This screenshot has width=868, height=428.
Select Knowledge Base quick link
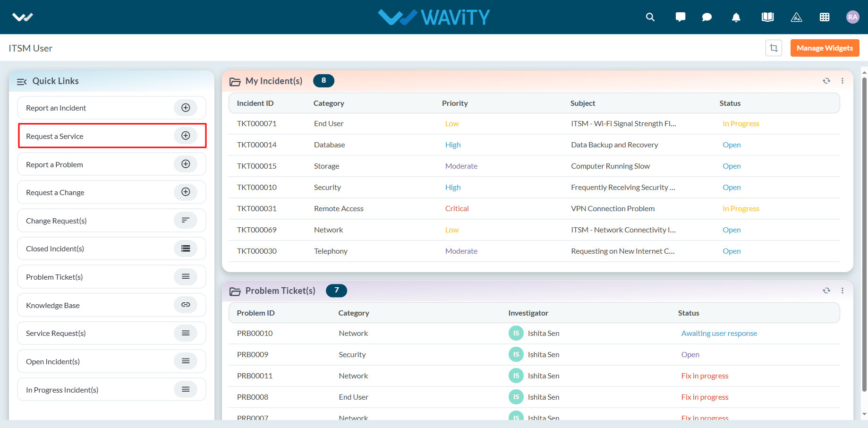pyautogui.click(x=112, y=305)
